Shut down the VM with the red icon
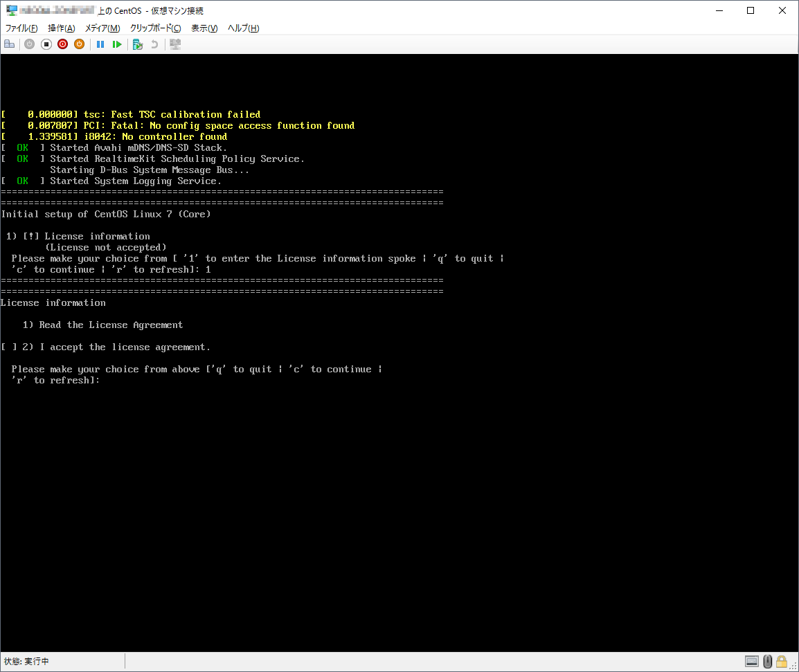 pyautogui.click(x=63, y=44)
